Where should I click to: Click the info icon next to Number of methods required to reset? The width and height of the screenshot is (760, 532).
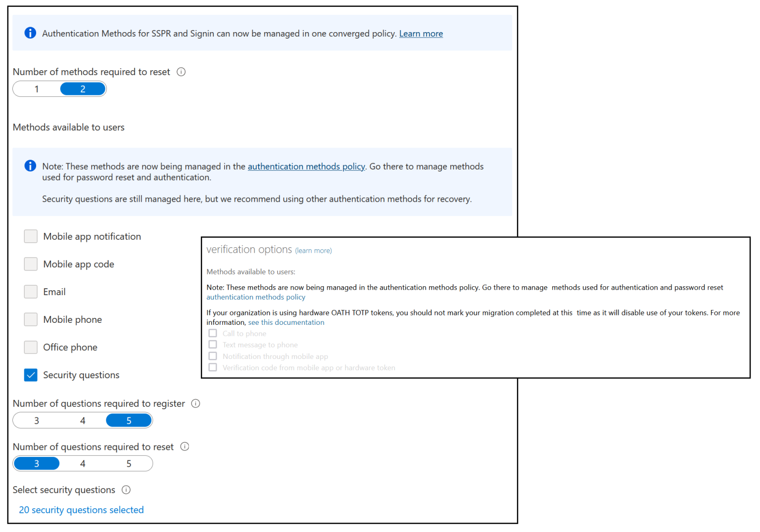point(181,72)
